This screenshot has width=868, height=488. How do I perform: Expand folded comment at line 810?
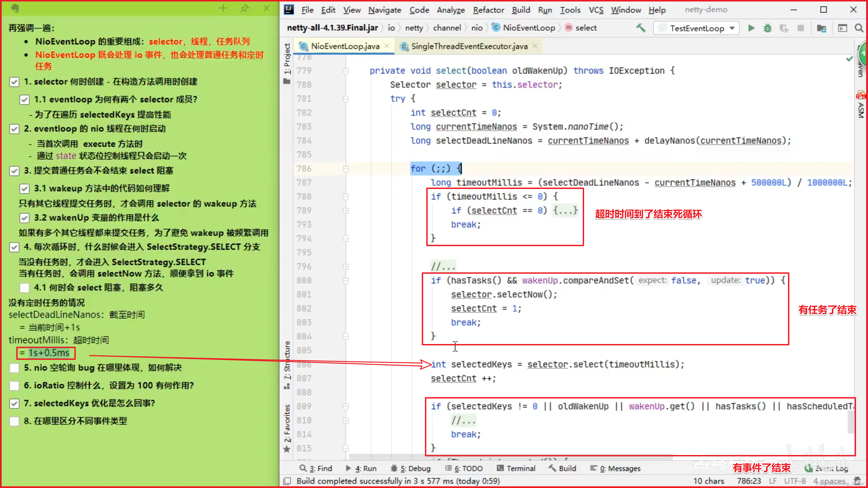pos(346,420)
